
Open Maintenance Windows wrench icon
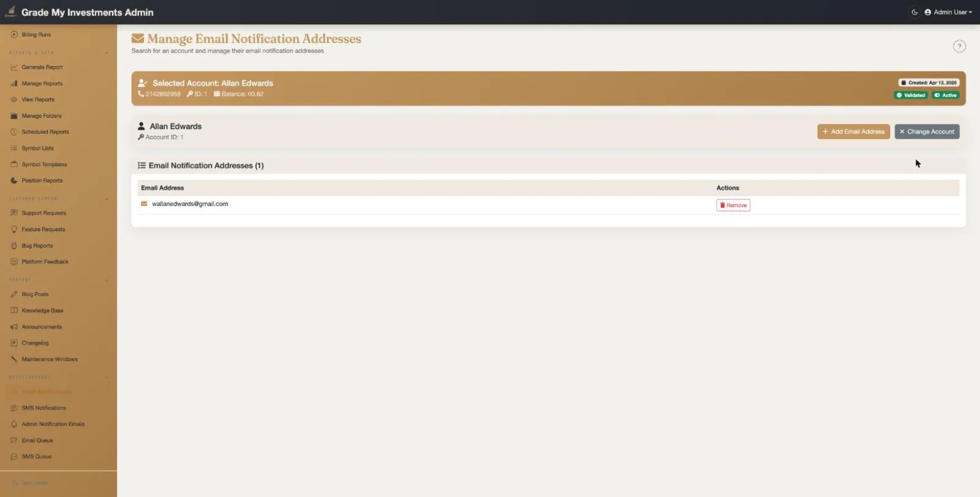pos(14,359)
